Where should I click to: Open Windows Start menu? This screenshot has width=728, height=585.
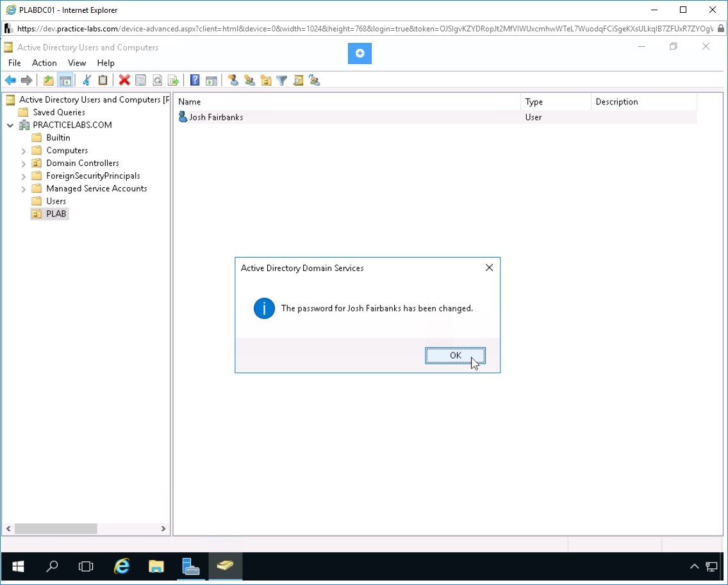(18, 566)
